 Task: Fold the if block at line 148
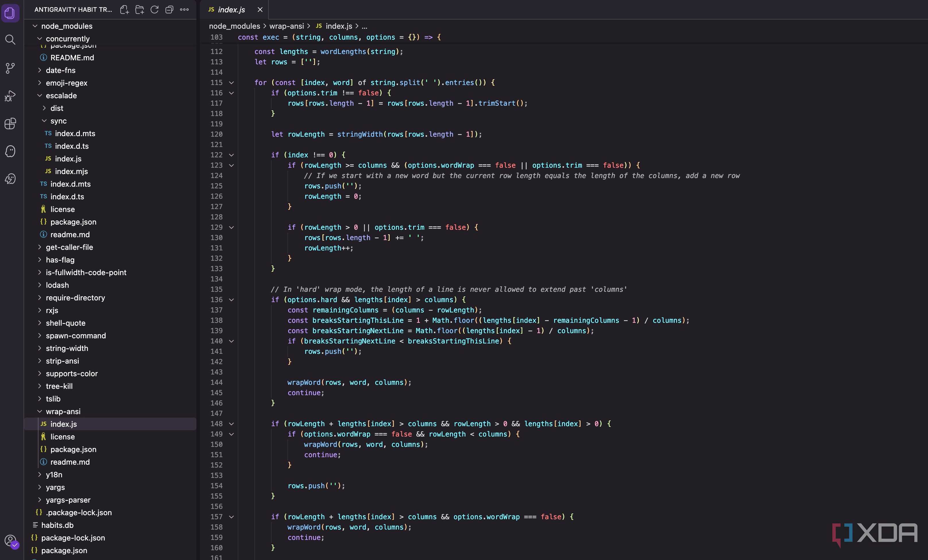[232, 424]
